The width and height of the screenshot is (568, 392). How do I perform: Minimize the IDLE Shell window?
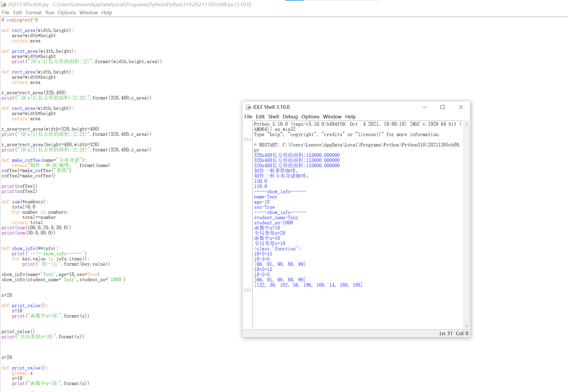(x=425, y=107)
